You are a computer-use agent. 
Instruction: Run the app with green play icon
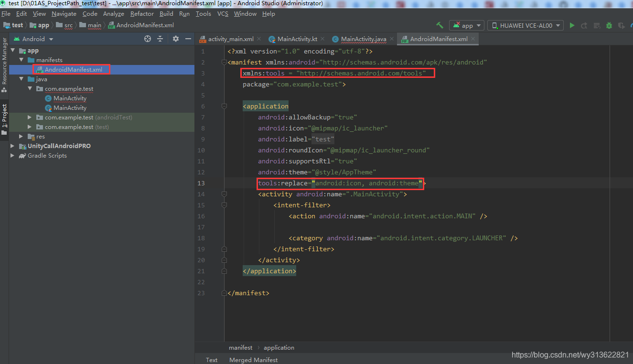point(572,25)
